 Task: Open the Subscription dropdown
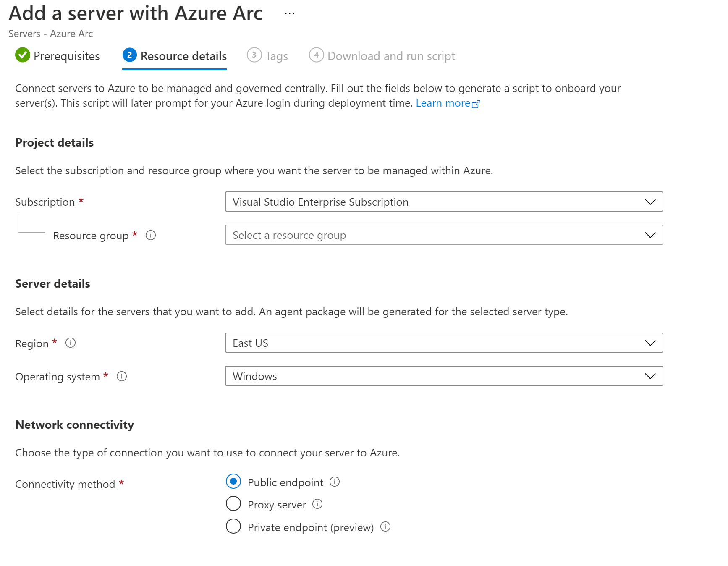pyautogui.click(x=444, y=202)
